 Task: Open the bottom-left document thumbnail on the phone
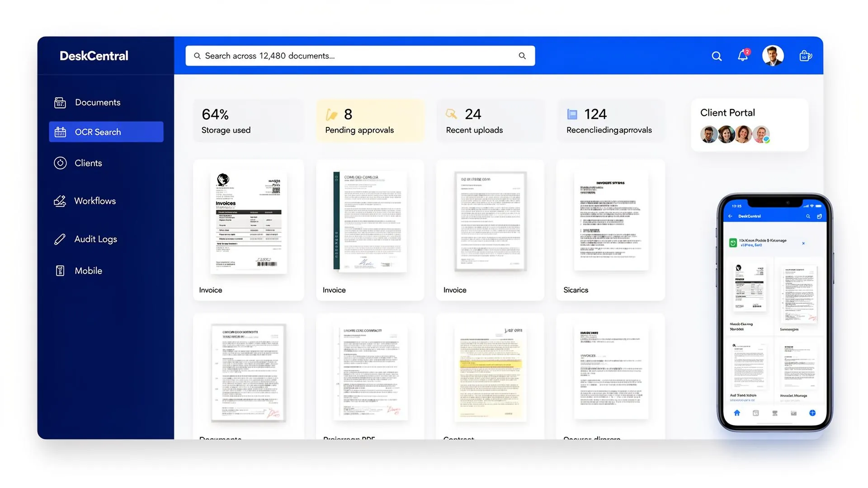click(748, 366)
